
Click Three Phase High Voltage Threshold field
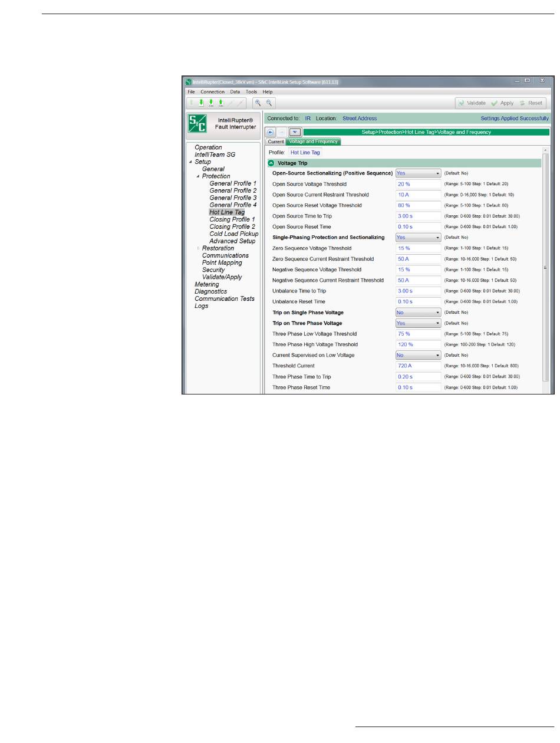pyautogui.click(x=418, y=344)
